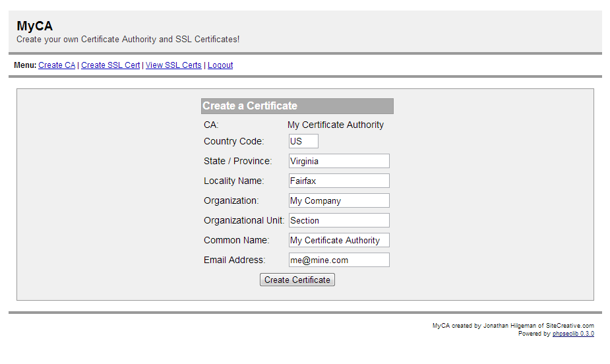The height and width of the screenshot is (364, 610).
Task: Click the Logout link
Action: pos(220,65)
